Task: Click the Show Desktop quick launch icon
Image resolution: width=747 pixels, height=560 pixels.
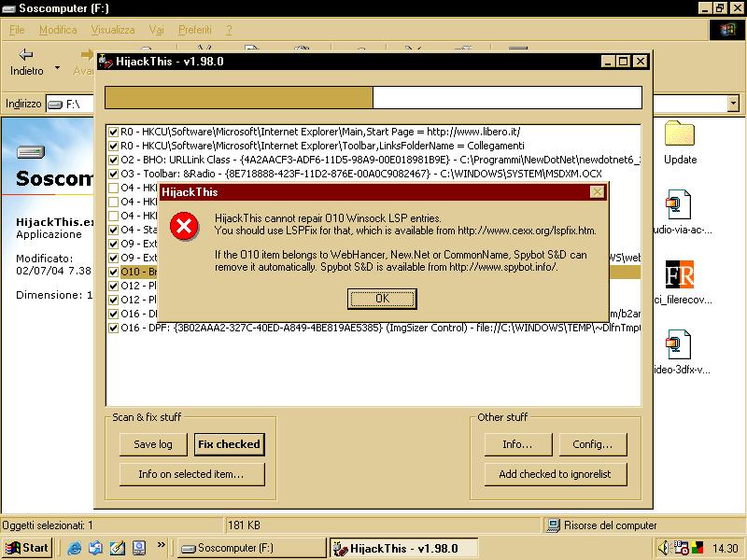Action: pos(118,548)
